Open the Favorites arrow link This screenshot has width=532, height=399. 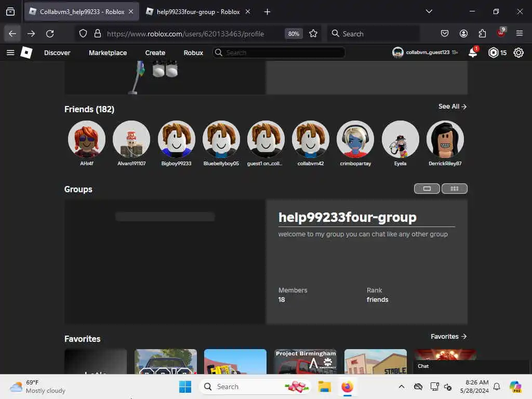tap(448, 337)
